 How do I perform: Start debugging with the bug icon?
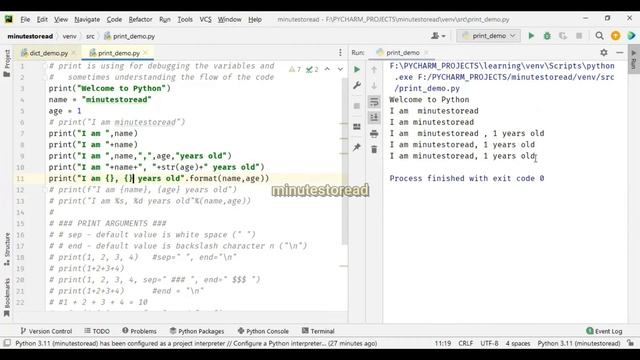(547, 36)
